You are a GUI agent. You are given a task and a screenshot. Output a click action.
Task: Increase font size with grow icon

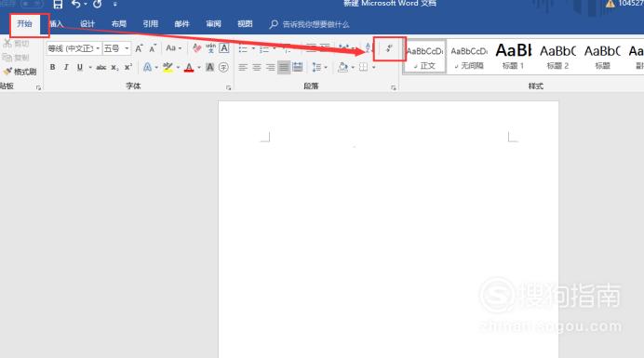[x=140, y=48]
